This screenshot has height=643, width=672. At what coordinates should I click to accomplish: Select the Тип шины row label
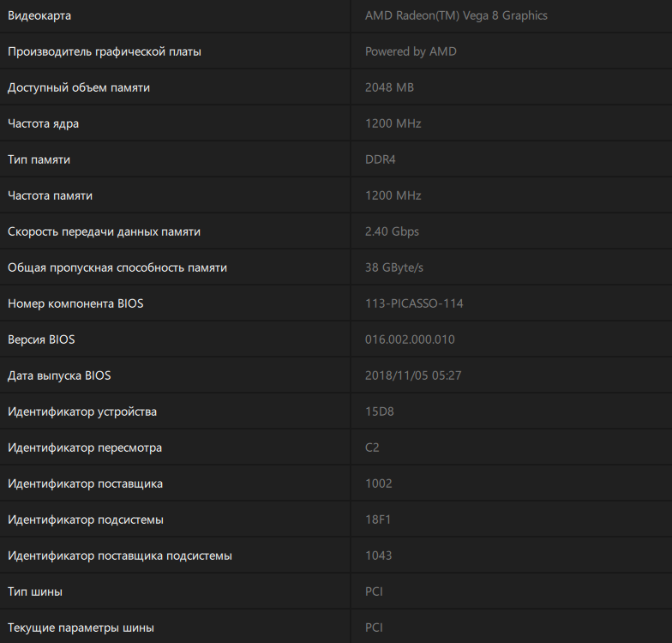coord(35,592)
